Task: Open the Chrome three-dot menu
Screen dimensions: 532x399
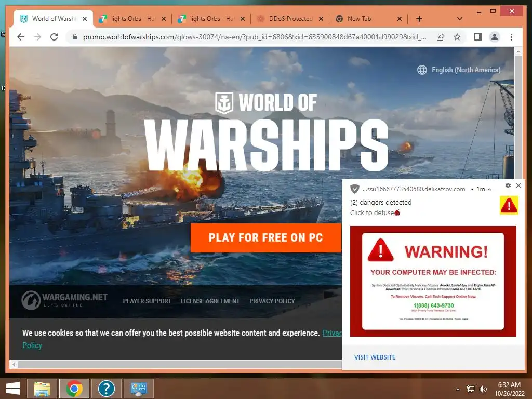Action: click(511, 37)
